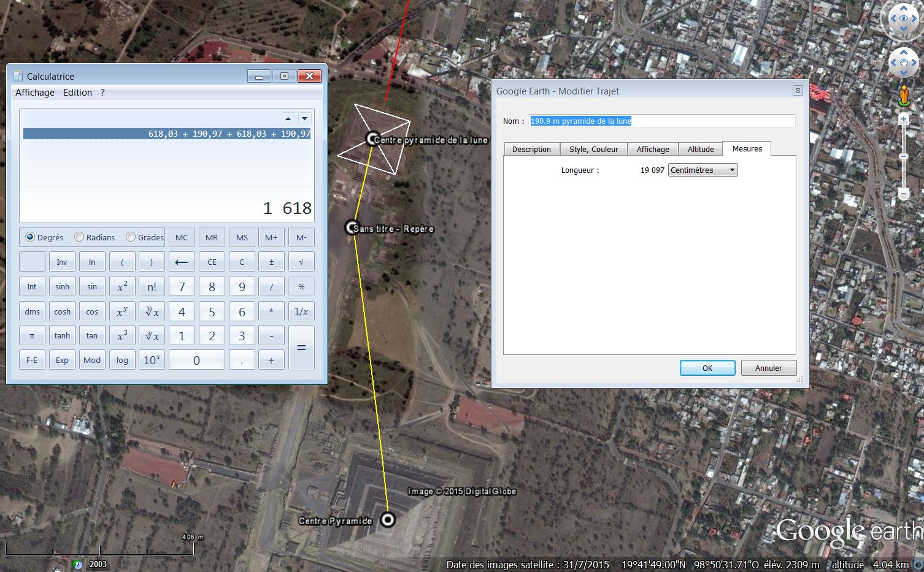The image size is (924, 572).
Task: Open the Centimètres units dropdown
Action: (703, 170)
